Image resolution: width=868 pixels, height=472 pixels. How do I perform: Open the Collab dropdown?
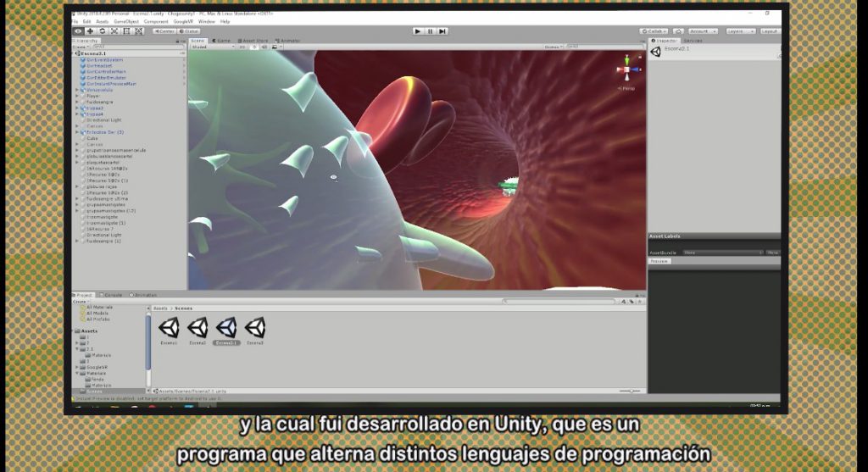tap(654, 31)
